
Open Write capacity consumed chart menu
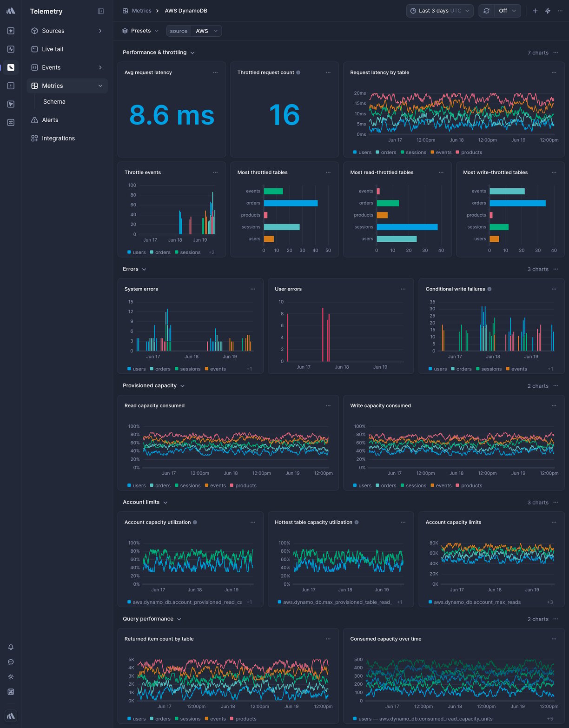pyautogui.click(x=554, y=406)
